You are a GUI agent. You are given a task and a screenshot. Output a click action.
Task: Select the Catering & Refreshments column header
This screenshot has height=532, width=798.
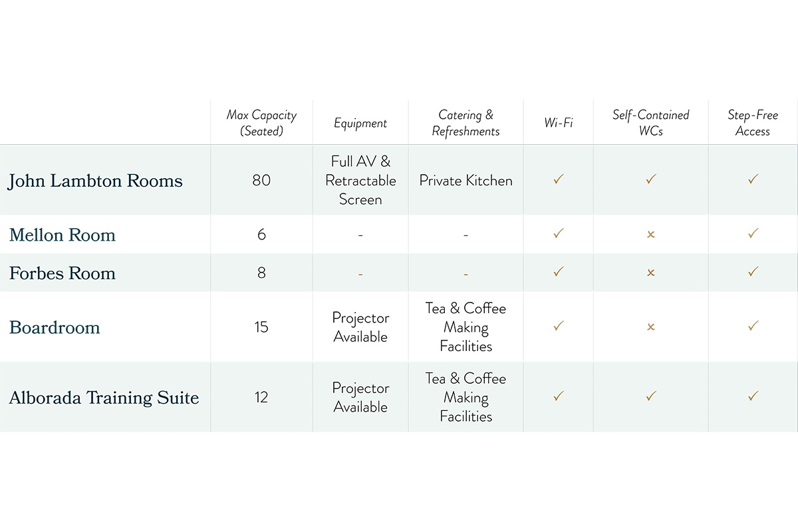[465, 123]
